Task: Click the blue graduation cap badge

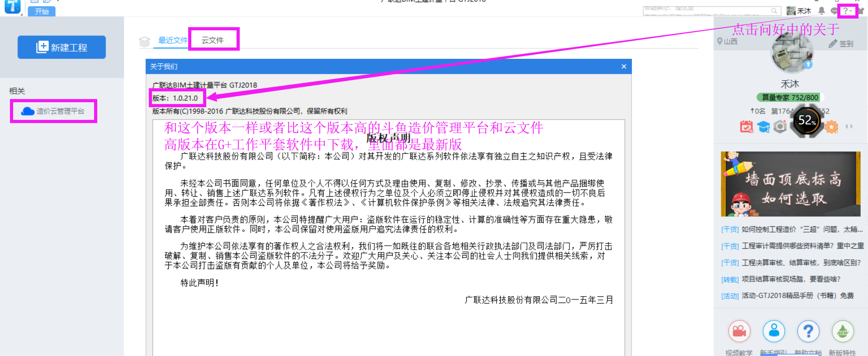Action: [764, 127]
